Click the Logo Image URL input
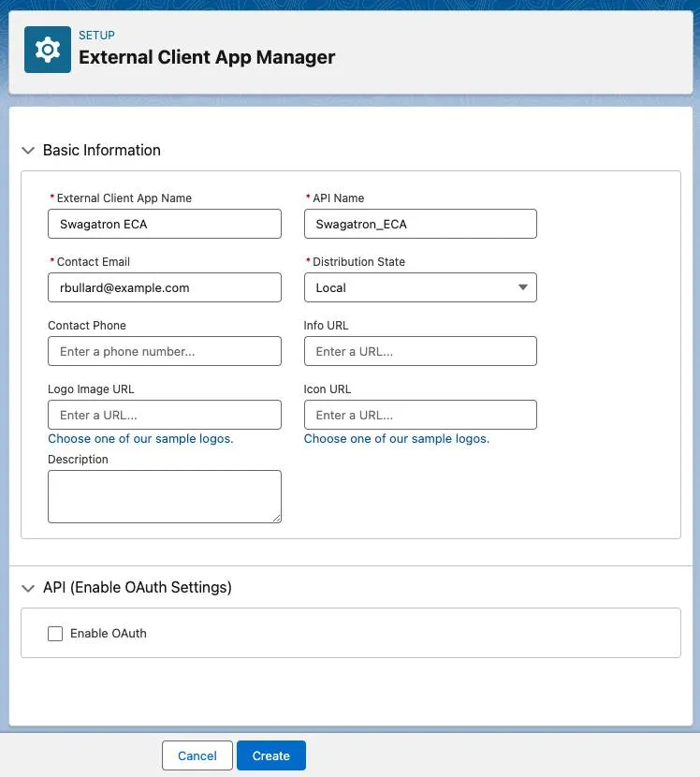700x777 pixels. (x=165, y=415)
